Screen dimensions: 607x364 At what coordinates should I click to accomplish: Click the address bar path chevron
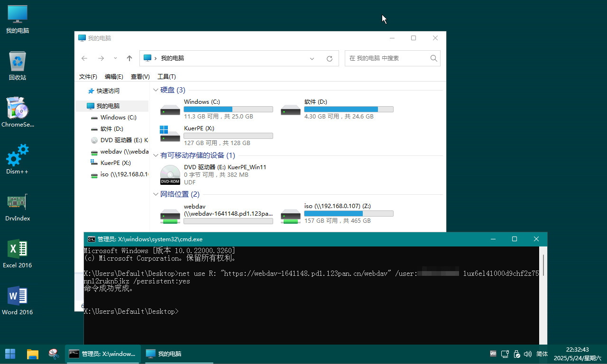coord(156,58)
